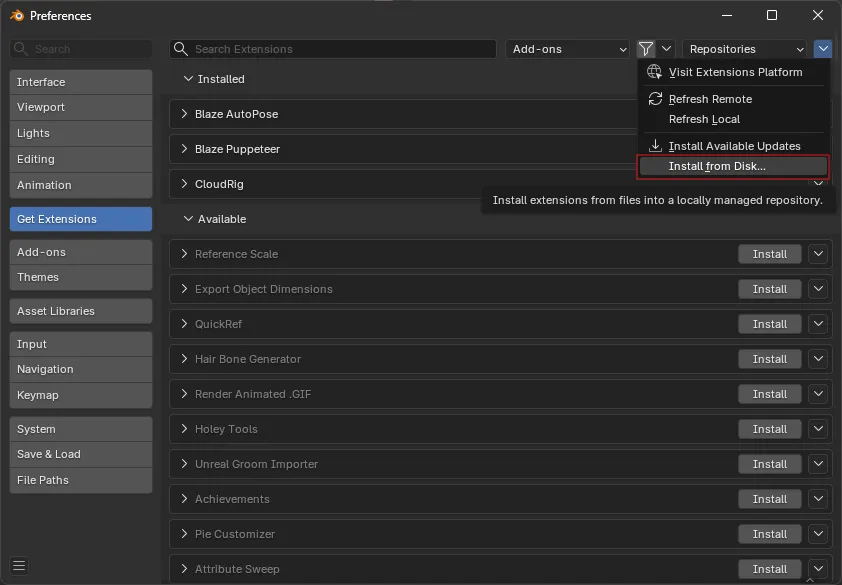Expand Unreal Groom Importer entry
The height and width of the screenshot is (585, 842).
coord(184,464)
